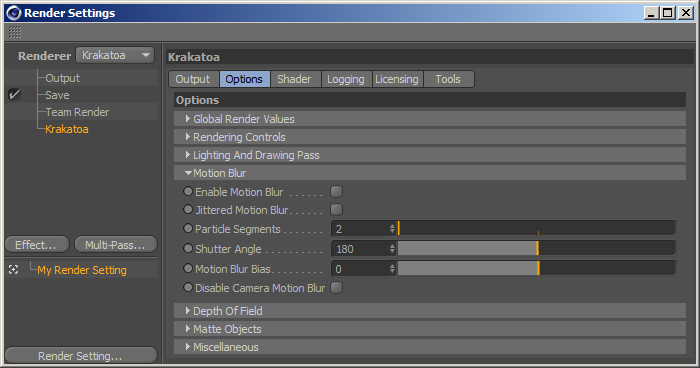Select Team Render in the left list
700x368 pixels.
pyautogui.click(x=77, y=112)
